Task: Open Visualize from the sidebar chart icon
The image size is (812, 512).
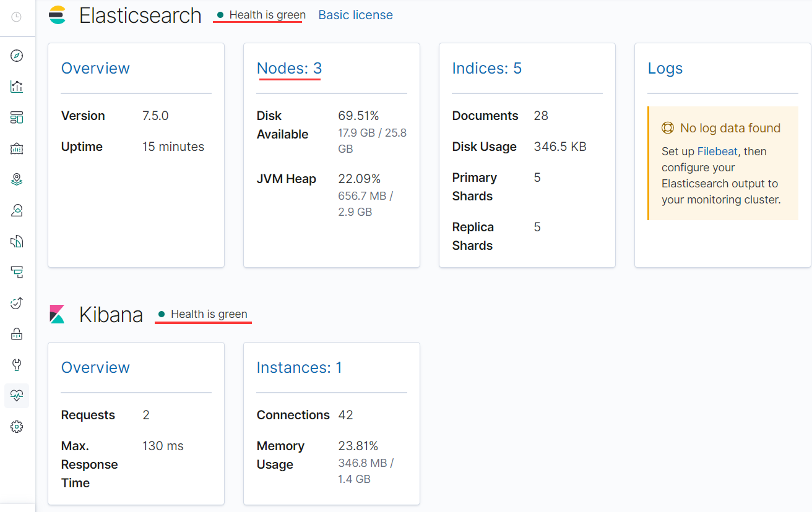Action: click(x=17, y=87)
